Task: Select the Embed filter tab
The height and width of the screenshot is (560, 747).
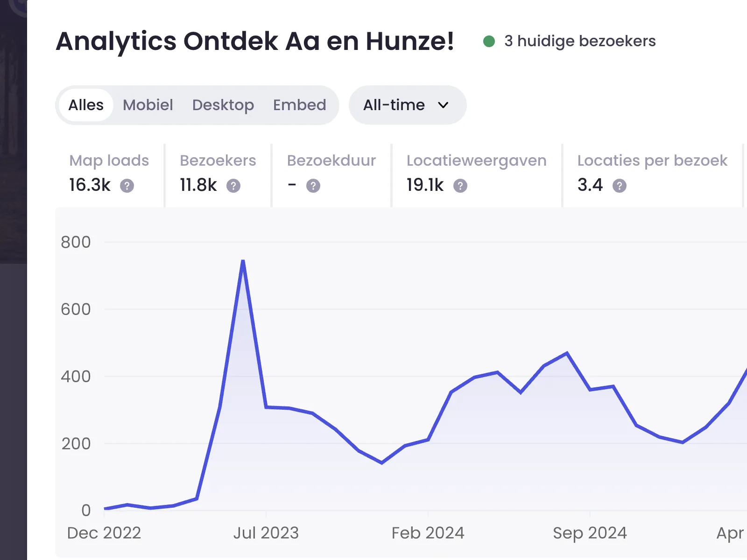Action: tap(300, 105)
